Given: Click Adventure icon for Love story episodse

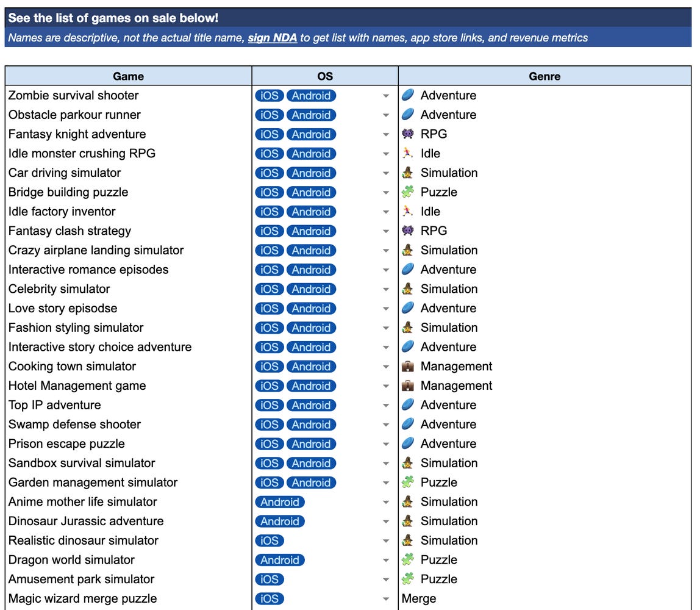Looking at the screenshot, I should coord(407,308).
